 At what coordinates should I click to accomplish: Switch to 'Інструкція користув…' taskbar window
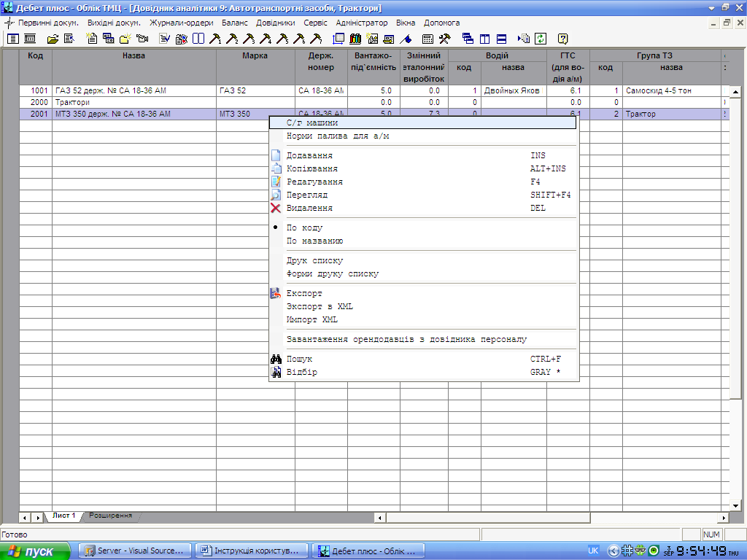tap(252, 551)
